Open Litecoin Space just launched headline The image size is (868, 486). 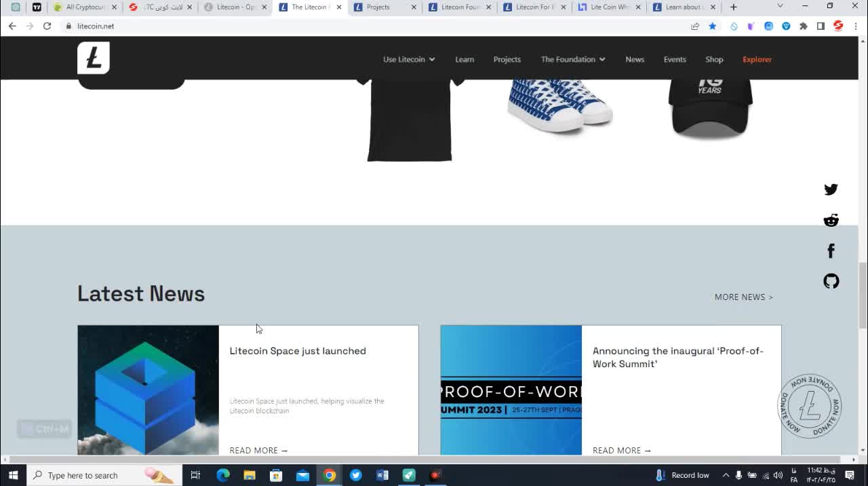pos(298,351)
